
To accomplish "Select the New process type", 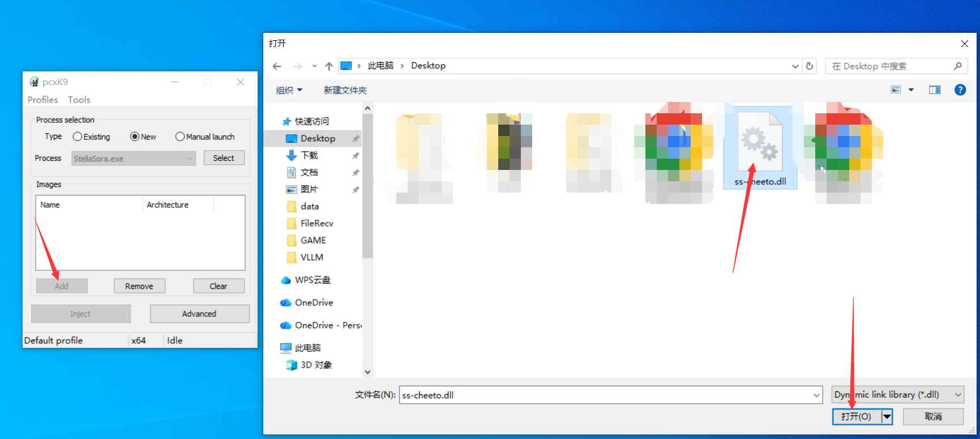I will 135,137.
